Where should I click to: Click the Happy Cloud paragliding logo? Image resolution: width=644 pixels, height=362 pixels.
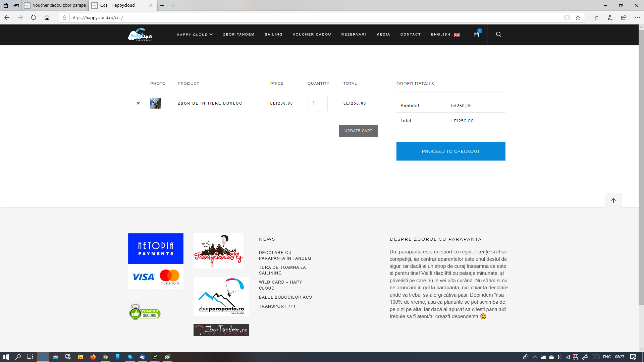[x=140, y=35]
